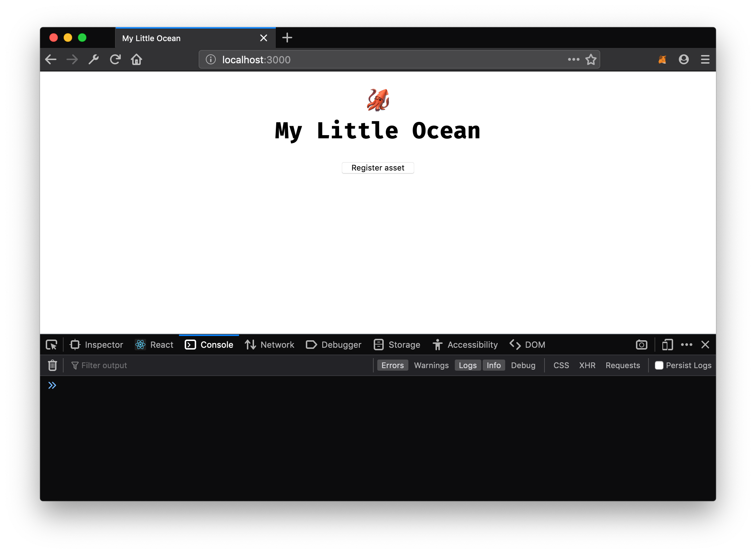
Task: Toggle the Warnings filter
Action: coord(432,365)
